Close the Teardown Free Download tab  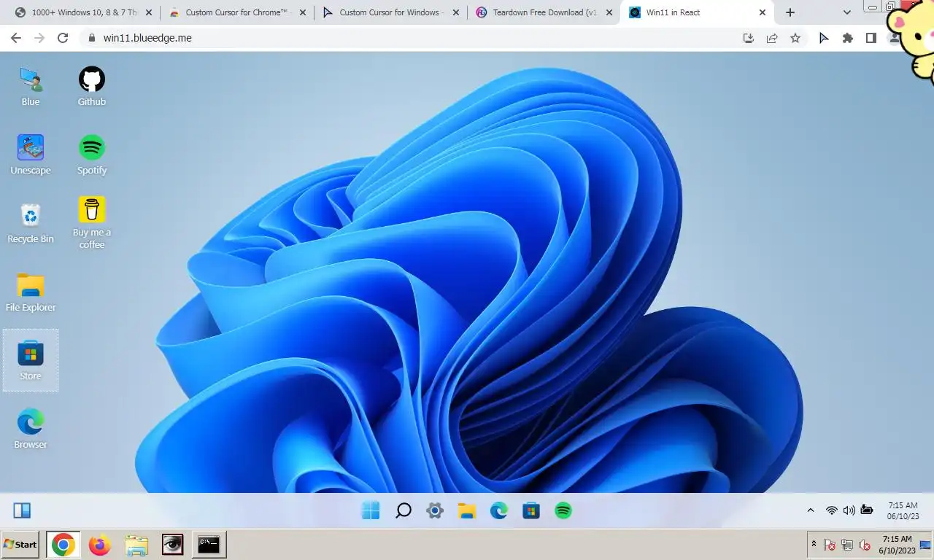pos(609,12)
